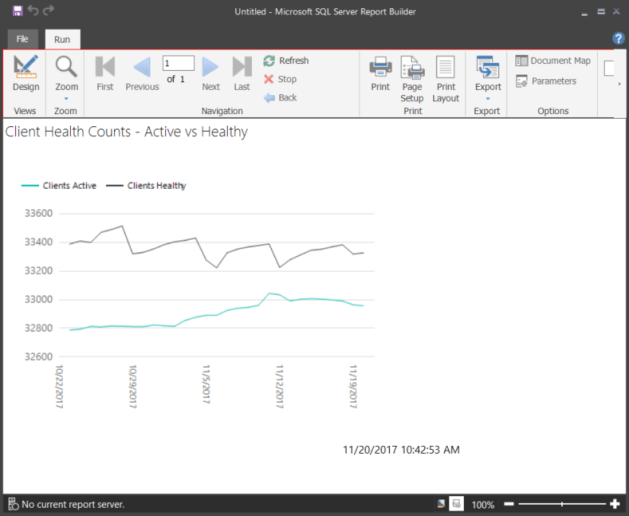Viewport: 629px width, 516px height.
Task: Select the Run ribbon tab
Action: [x=62, y=38]
